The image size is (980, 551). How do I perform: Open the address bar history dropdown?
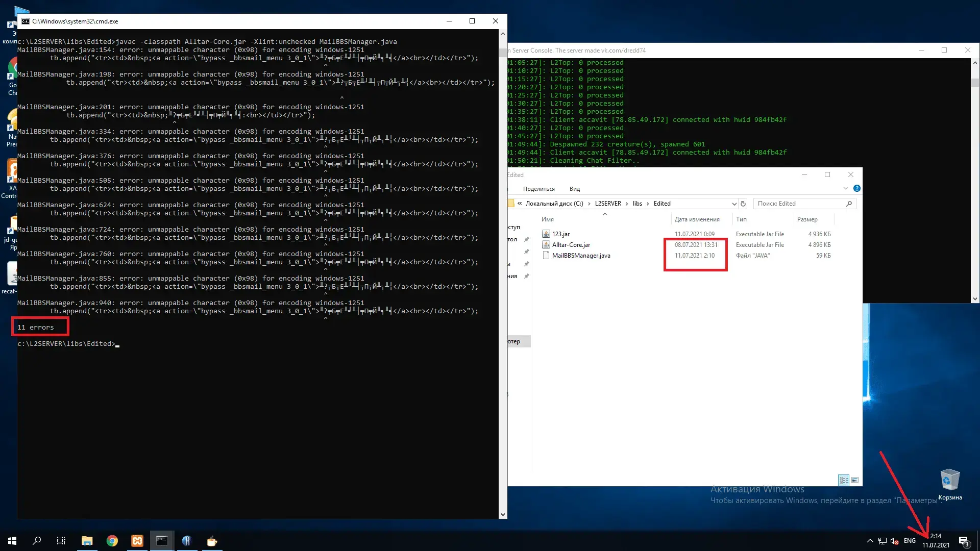coord(734,204)
